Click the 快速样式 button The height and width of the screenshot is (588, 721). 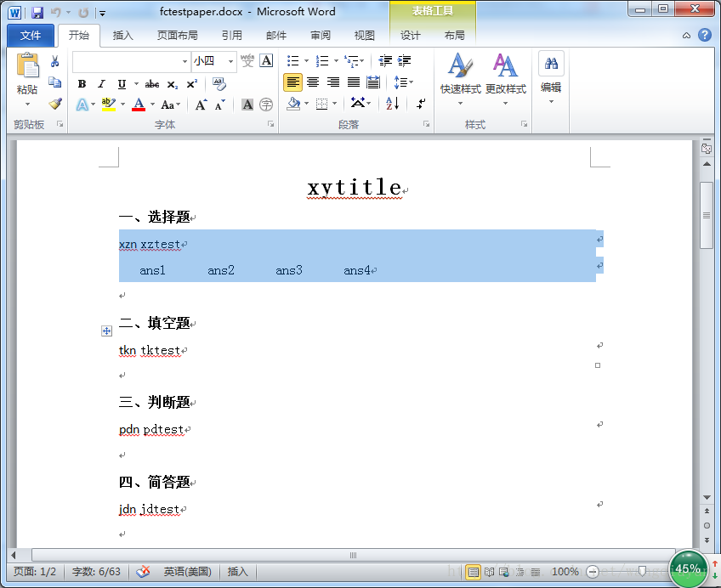[x=460, y=79]
